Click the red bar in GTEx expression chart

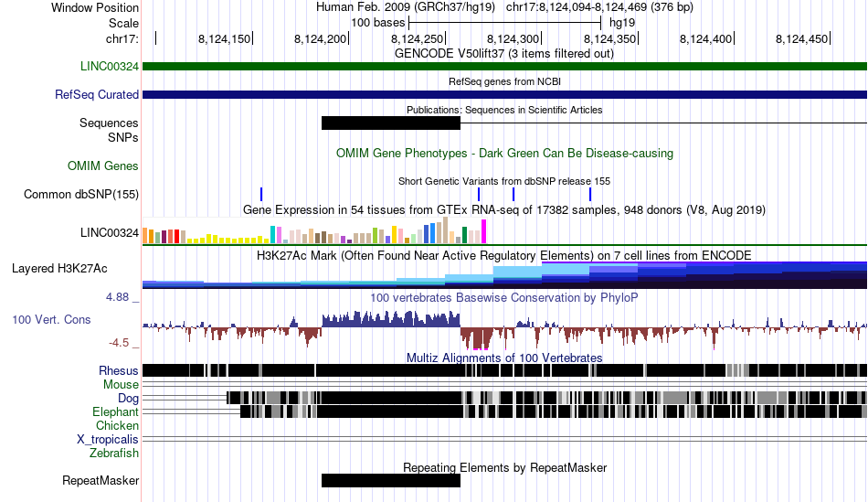176,237
